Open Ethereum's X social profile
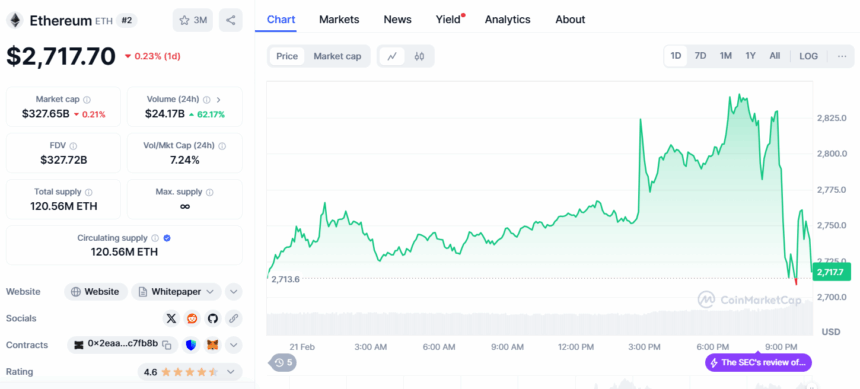 (x=171, y=318)
